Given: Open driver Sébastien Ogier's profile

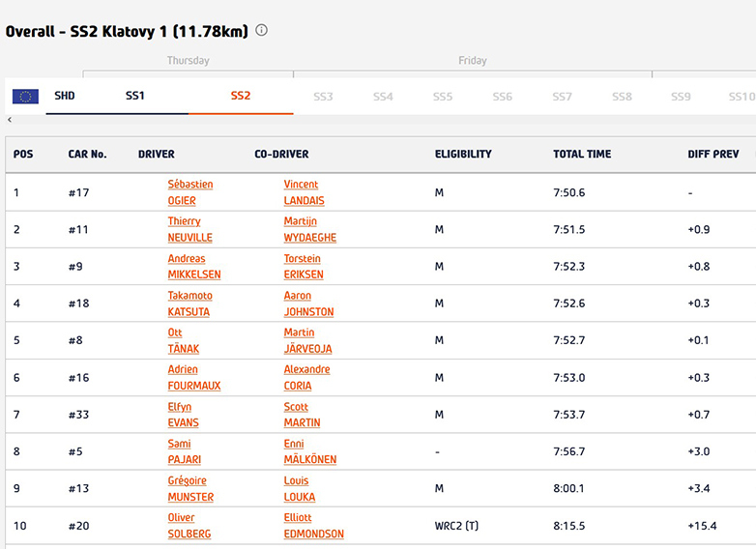Looking at the screenshot, I should [189, 192].
